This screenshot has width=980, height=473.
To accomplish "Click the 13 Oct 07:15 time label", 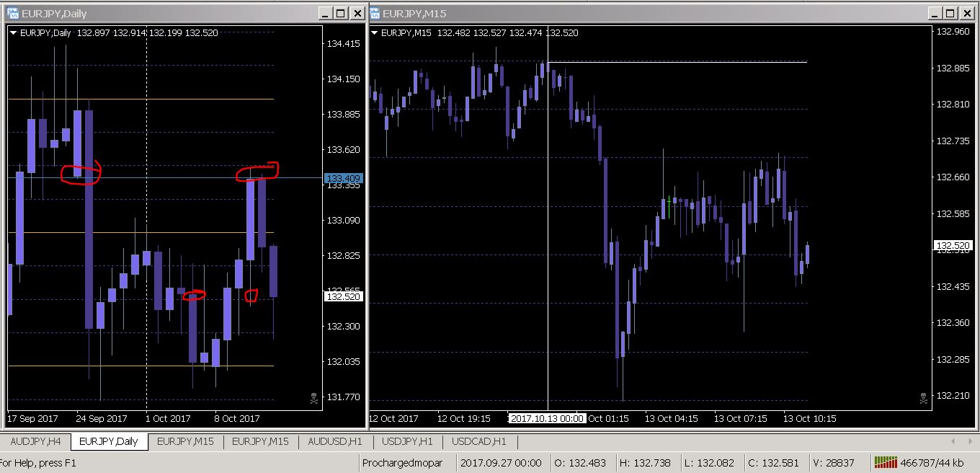I will click(741, 418).
